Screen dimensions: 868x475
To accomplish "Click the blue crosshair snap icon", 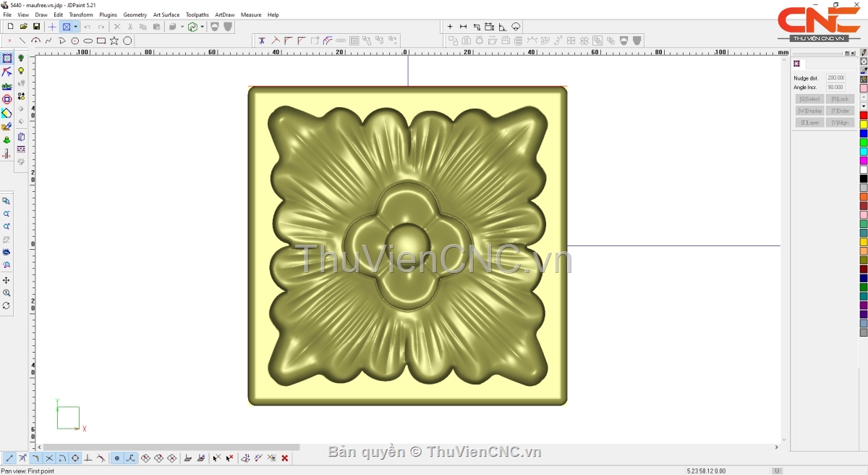I will pos(52,27).
